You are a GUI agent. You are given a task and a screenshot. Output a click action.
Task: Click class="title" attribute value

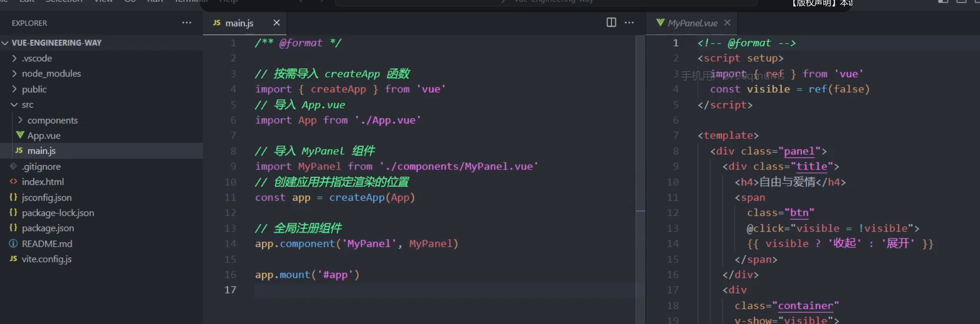[811, 166]
